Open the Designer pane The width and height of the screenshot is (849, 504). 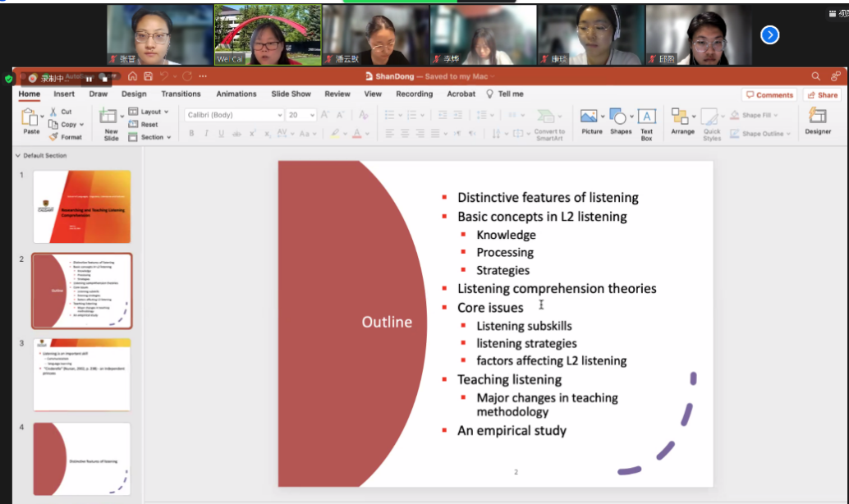click(817, 117)
